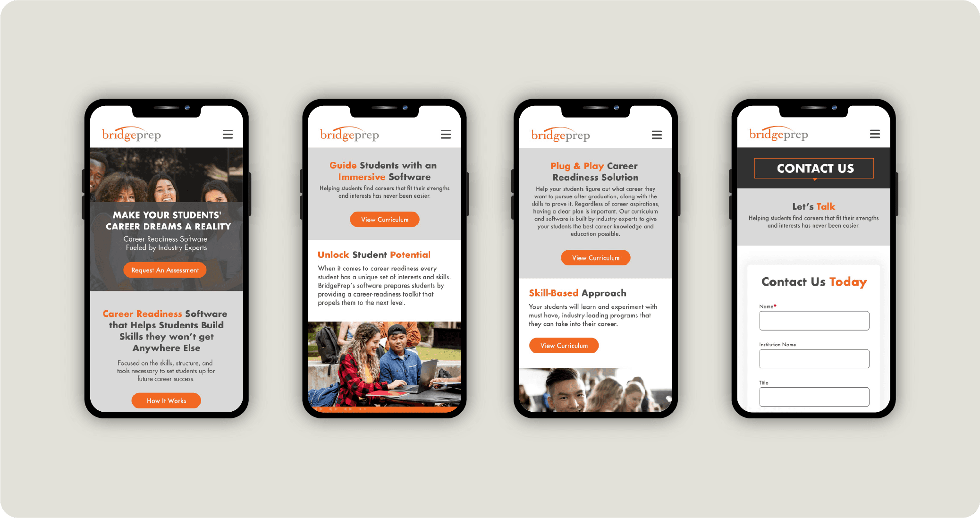Viewport: 980px width, 518px height.
Task: Click 'View Curriculum' on second screen
Action: click(385, 220)
